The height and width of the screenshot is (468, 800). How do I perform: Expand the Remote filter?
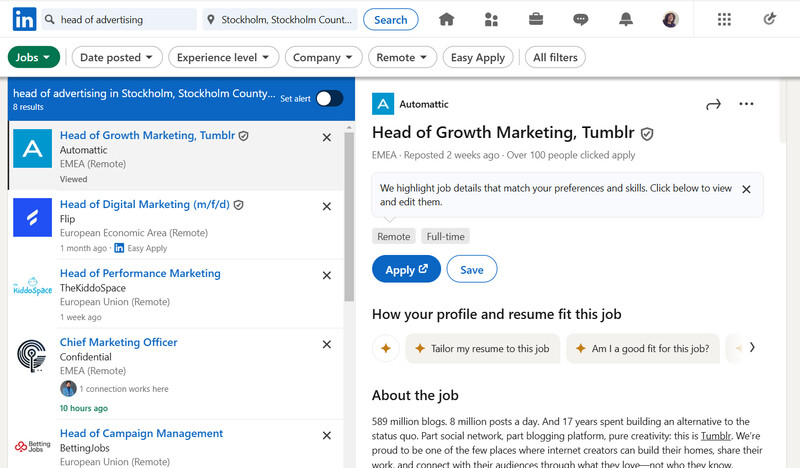coord(402,57)
